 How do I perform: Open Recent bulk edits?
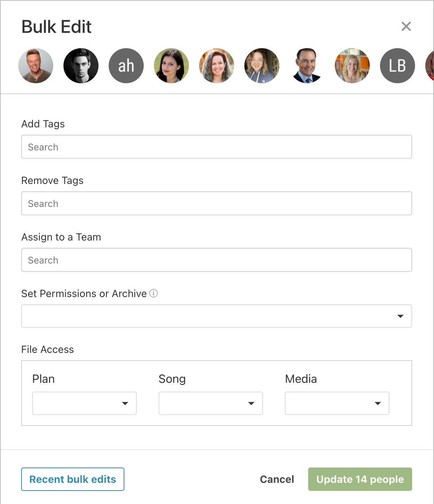click(73, 479)
